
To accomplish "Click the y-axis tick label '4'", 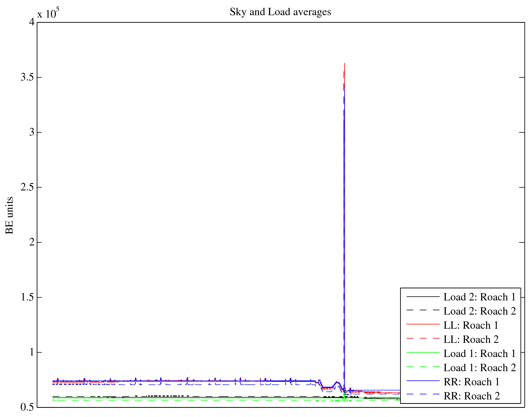I will tap(32, 22).
